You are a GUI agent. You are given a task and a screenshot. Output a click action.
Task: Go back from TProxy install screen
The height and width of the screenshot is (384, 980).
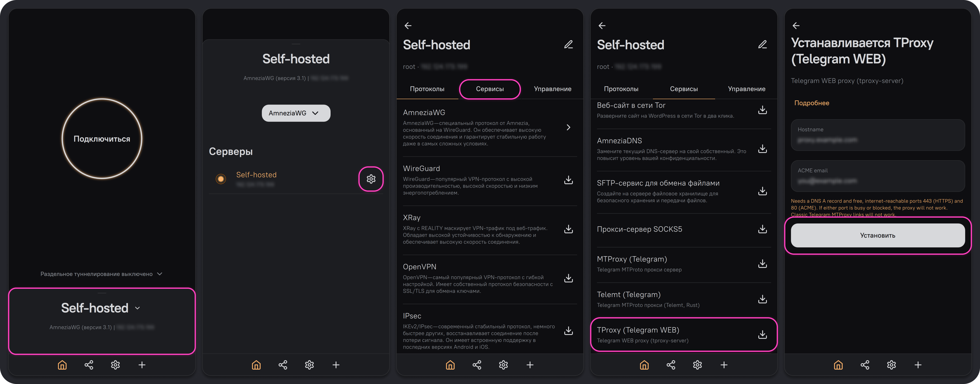coord(796,26)
